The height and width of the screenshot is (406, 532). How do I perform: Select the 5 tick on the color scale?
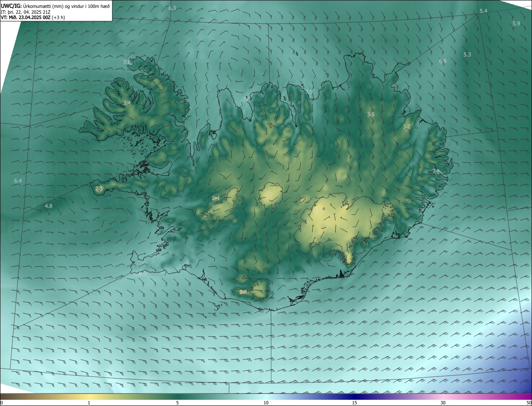(x=177, y=403)
